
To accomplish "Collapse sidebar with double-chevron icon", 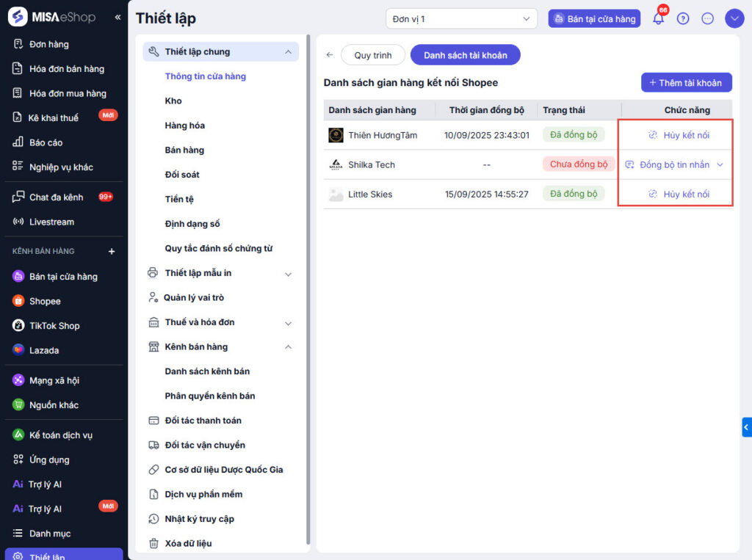I will (118, 17).
